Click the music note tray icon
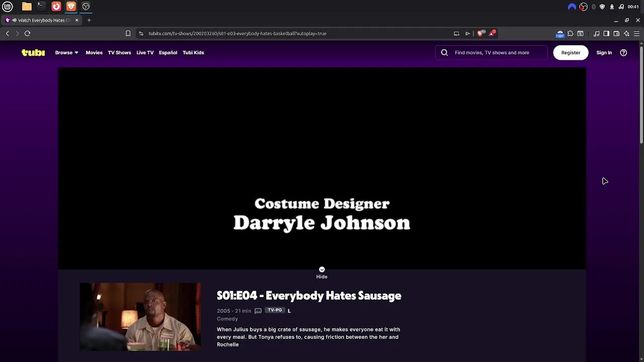The width and height of the screenshot is (644, 362). (621, 7)
